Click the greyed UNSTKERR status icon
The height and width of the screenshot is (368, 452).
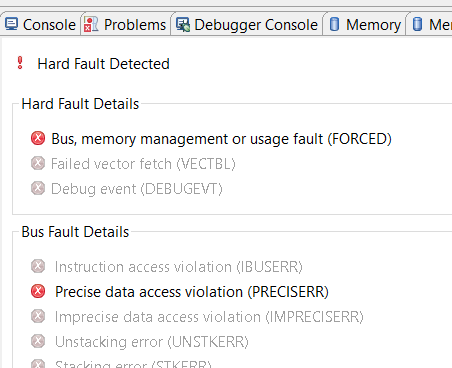pos(38,341)
